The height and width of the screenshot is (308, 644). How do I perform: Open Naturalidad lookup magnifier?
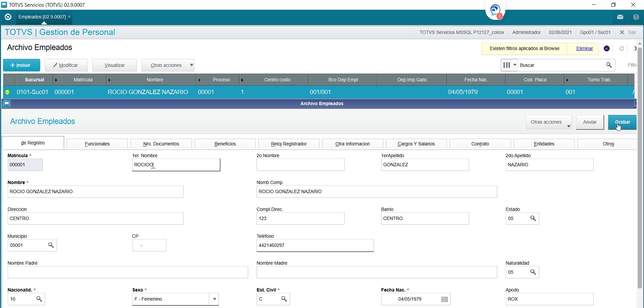533,272
